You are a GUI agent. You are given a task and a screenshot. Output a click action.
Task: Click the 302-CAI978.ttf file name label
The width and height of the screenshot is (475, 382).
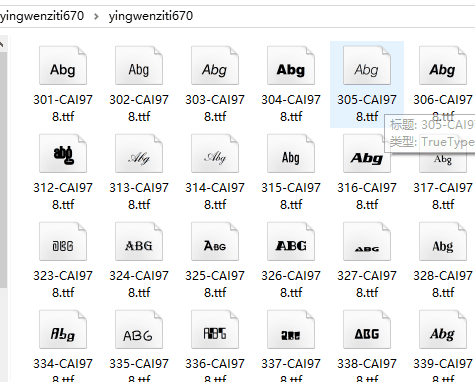tap(139, 108)
